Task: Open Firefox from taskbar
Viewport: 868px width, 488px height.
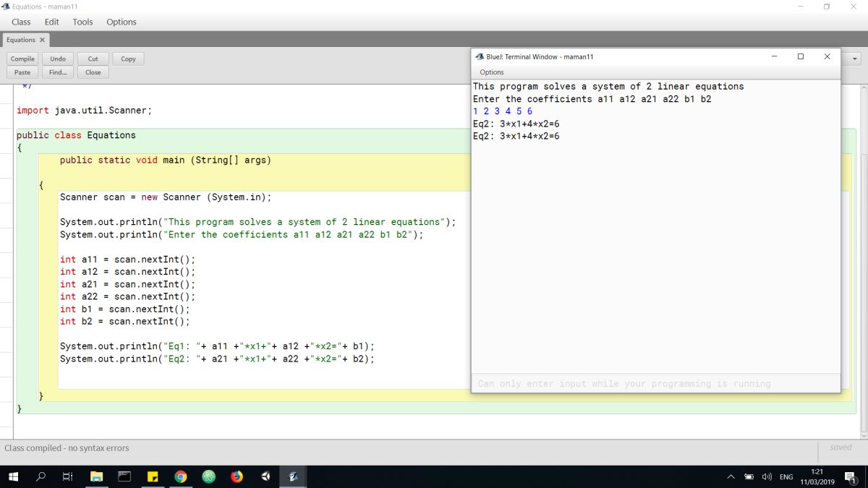Action: click(x=237, y=477)
